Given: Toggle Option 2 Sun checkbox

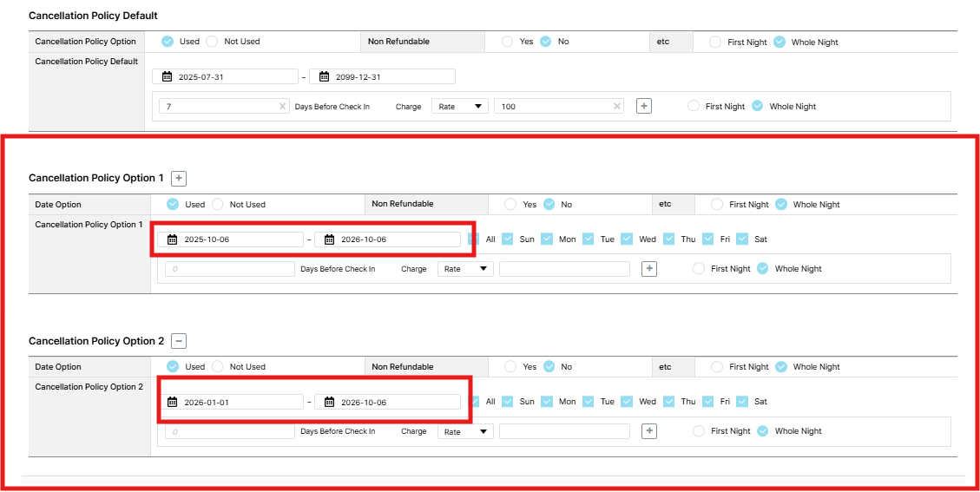Looking at the screenshot, I should coord(508,402).
